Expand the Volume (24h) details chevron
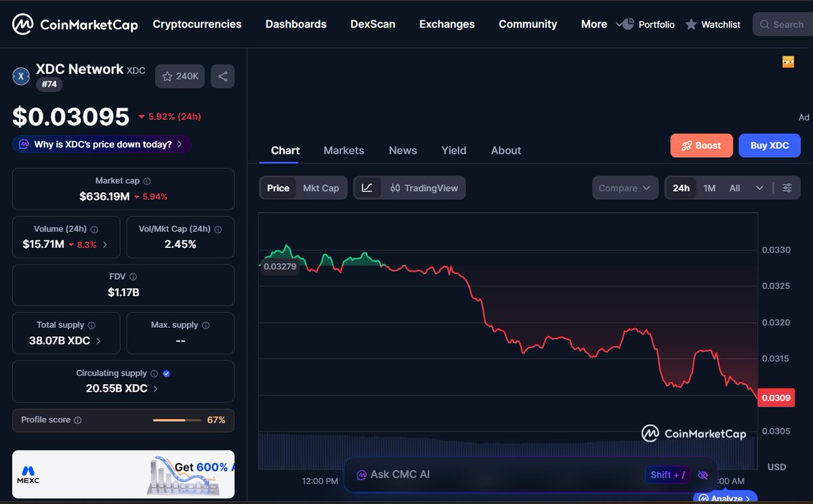The image size is (813, 504). point(104,245)
